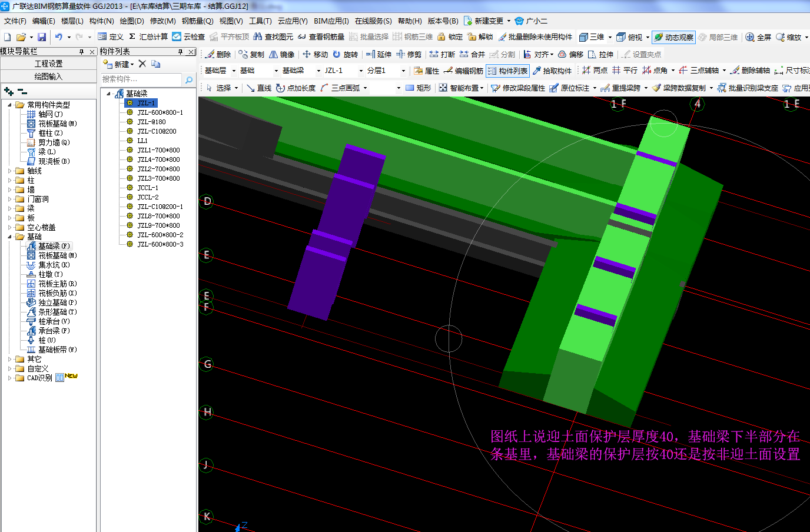Open 查看钢筋量 rebar quantity view
The width and height of the screenshot is (810, 532).
coord(321,36)
